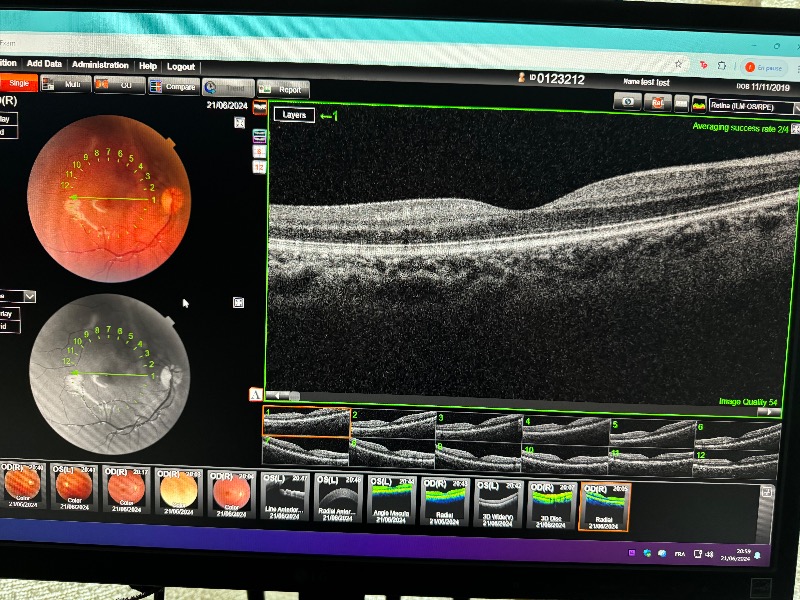800x600 pixels.
Task: Open the Help menu
Action: click(x=148, y=66)
